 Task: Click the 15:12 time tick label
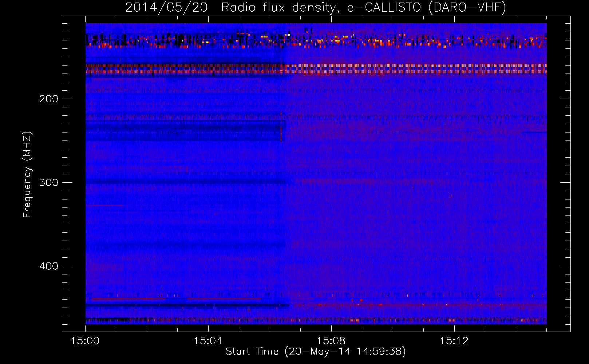click(454, 341)
